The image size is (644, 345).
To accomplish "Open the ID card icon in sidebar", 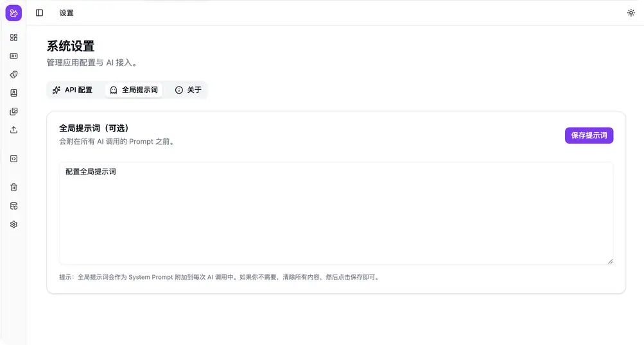I will point(13,56).
